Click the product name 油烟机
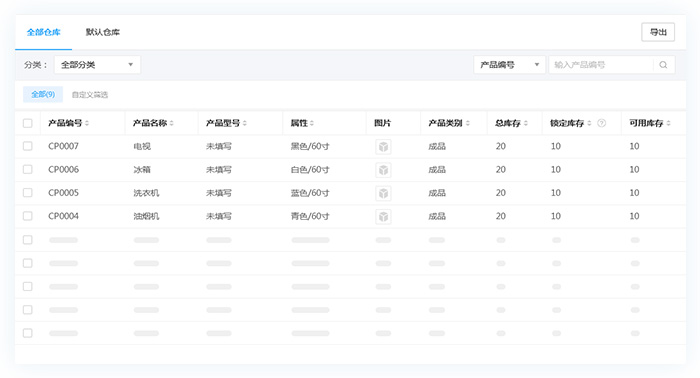The width and height of the screenshot is (700, 378). click(x=146, y=216)
